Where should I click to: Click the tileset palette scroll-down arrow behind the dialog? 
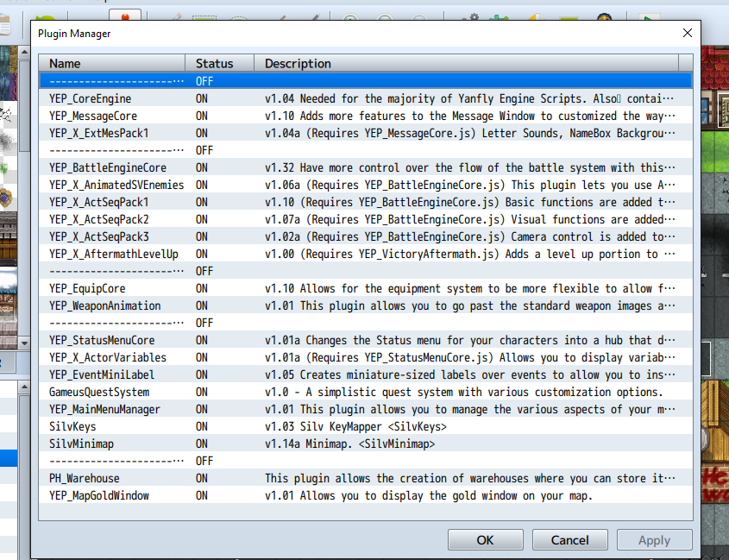tap(24, 343)
